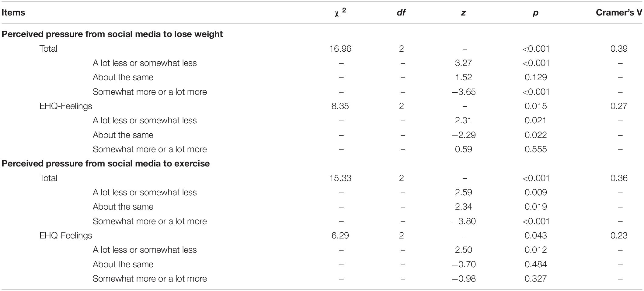Click the z value −3.65
The height and width of the screenshot is (291, 644).
click(x=464, y=92)
